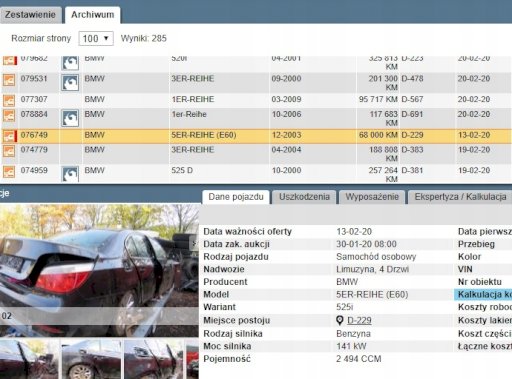Click the blue swirl icon in row 079531
Viewport: 512px width, 379px height.
click(x=70, y=83)
